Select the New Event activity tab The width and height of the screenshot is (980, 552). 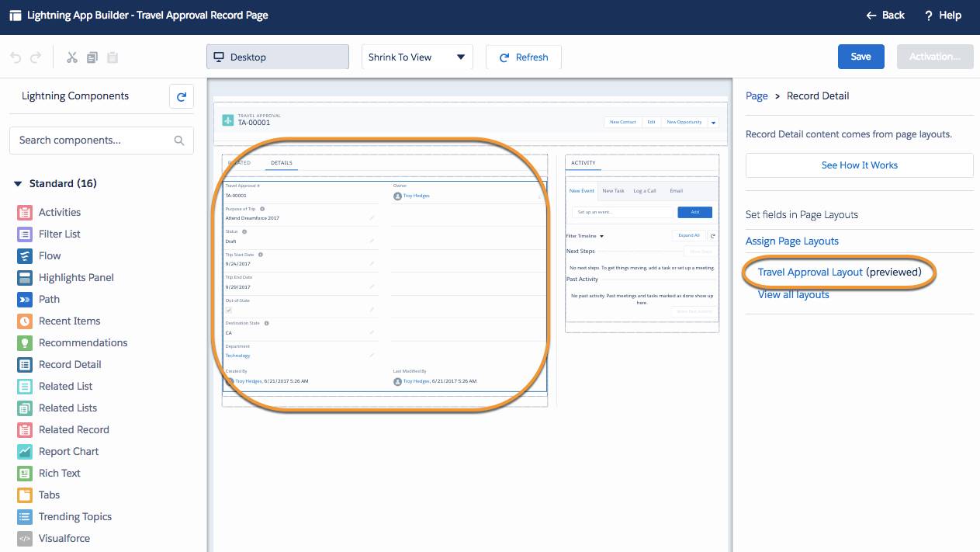coord(582,191)
